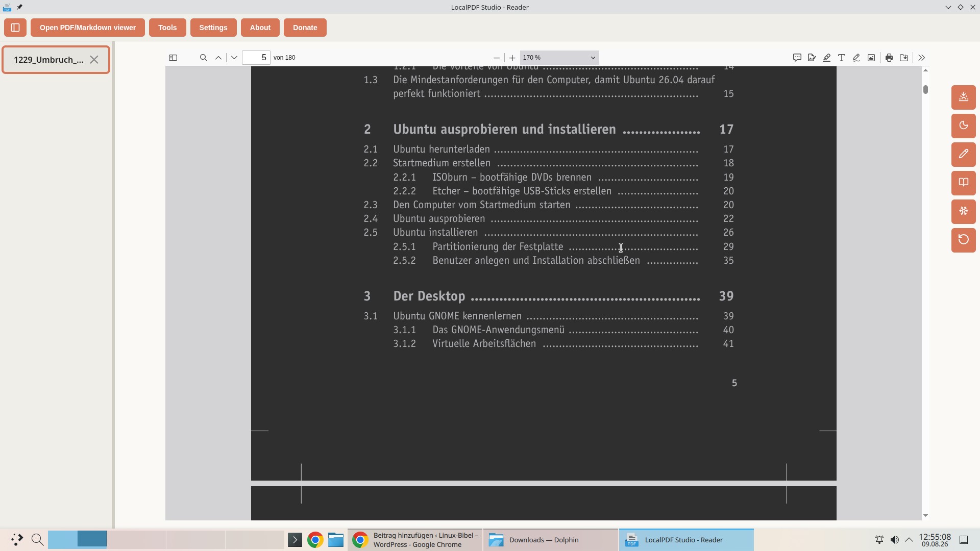
Task: Click the show desktop button
Action: pos(964,540)
